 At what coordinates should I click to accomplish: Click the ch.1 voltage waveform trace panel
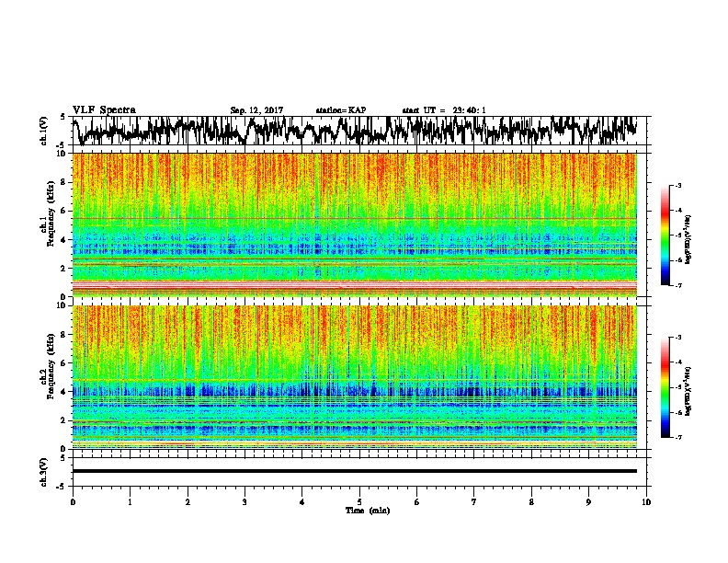click(359, 131)
